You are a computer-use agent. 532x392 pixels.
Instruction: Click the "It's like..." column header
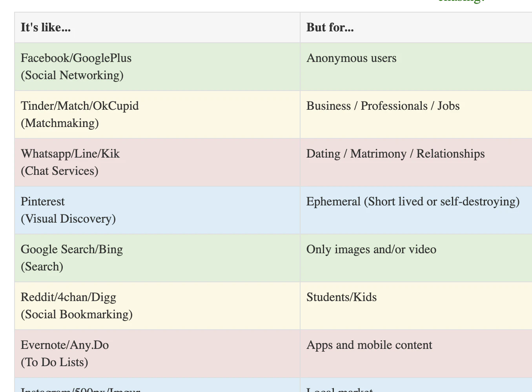point(157,27)
